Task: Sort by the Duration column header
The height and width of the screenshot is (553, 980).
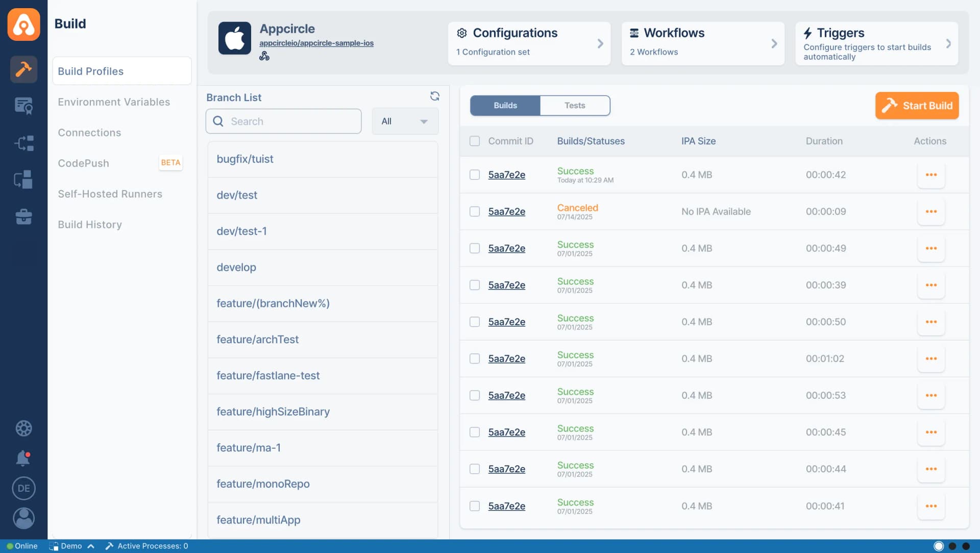Action: point(824,141)
